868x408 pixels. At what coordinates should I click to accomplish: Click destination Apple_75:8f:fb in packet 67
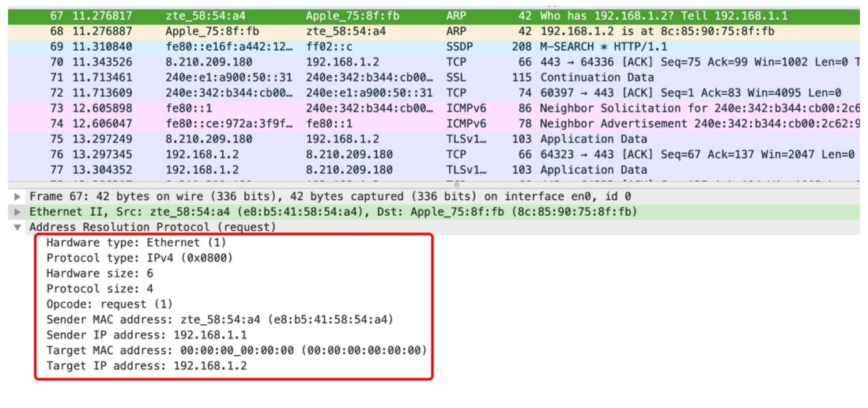tap(353, 16)
